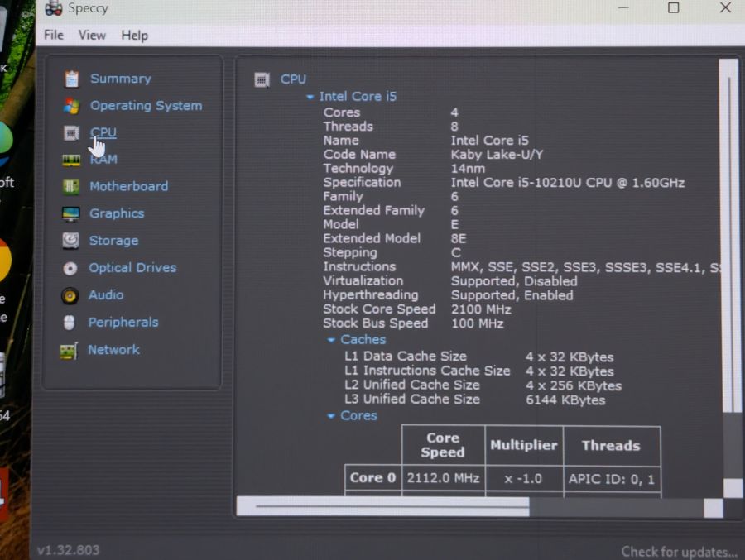Open the View menu
745x560 pixels.
click(92, 35)
